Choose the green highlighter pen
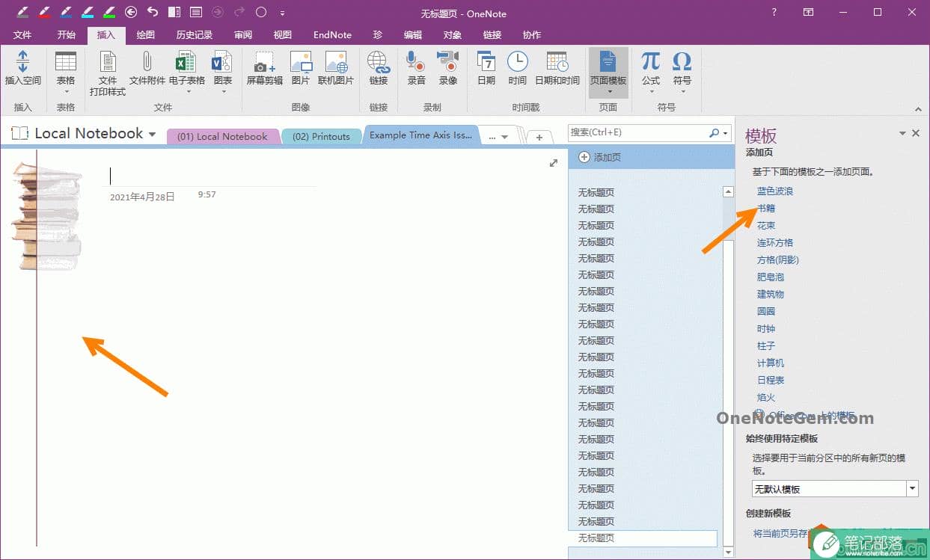Image resolution: width=930 pixels, height=560 pixels. 109,12
